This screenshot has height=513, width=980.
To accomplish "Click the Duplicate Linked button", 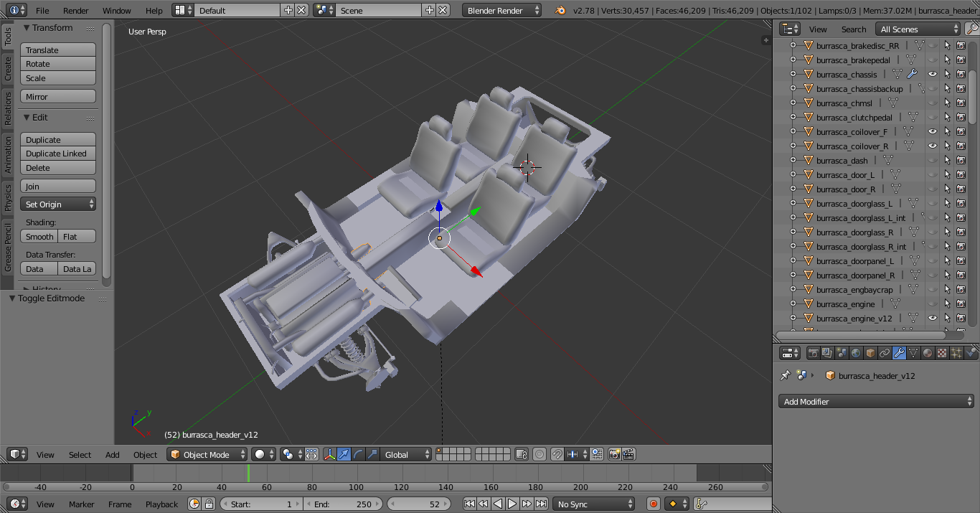I will (x=57, y=154).
